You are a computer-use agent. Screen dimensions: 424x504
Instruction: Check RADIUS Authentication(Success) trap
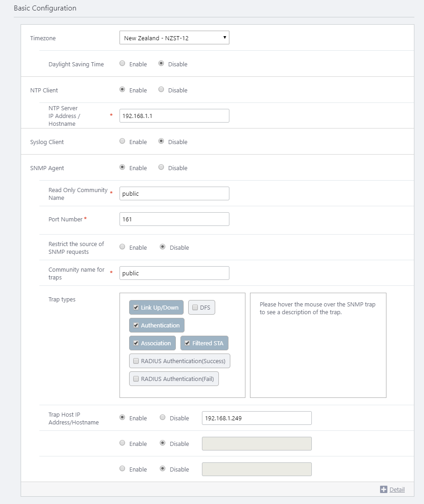pos(136,361)
